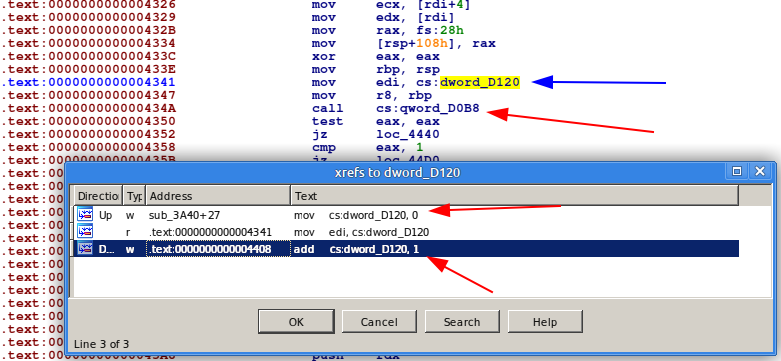
Task: Sort xrefs by Text column header
Action: tap(515, 196)
